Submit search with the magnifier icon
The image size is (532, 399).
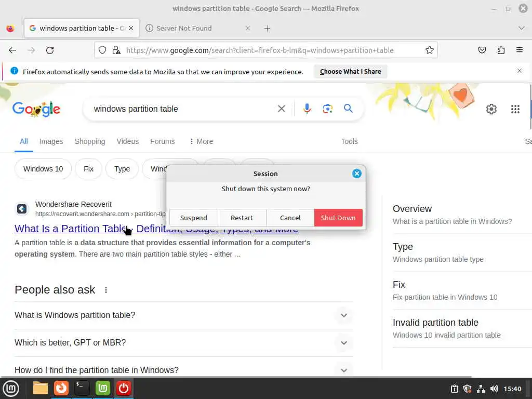[348, 109]
